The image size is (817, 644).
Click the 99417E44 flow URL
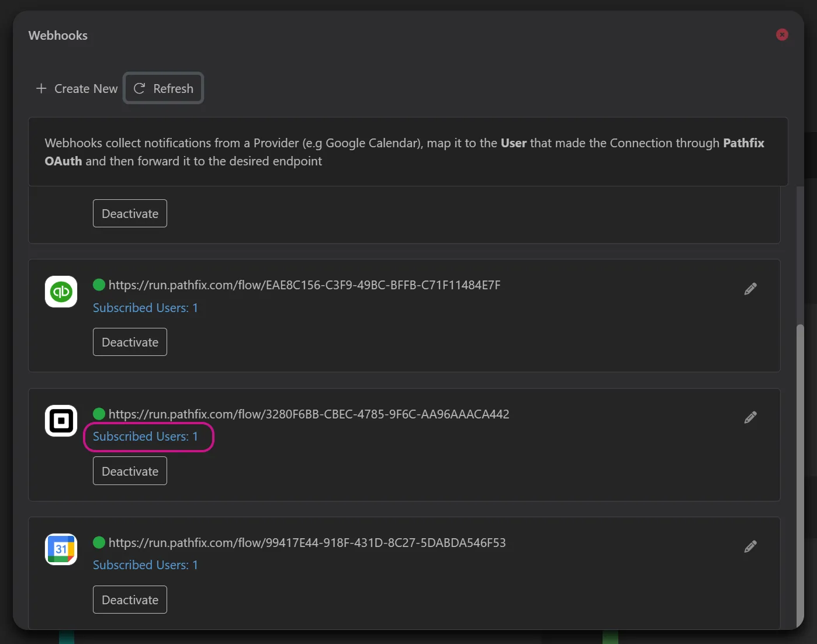coord(307,543)
